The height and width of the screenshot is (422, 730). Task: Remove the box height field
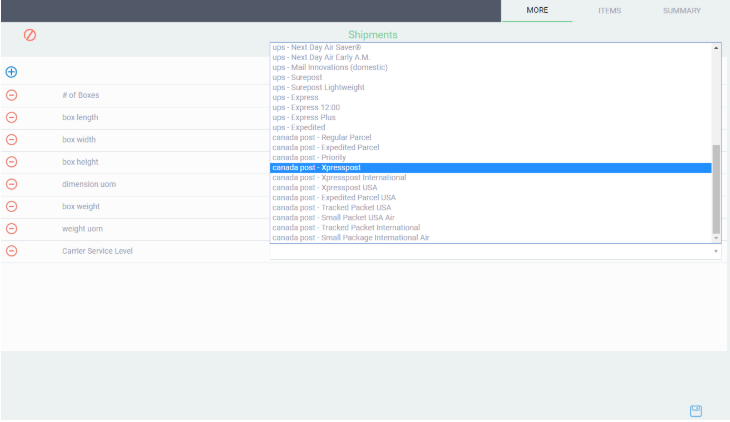[12, 162]
